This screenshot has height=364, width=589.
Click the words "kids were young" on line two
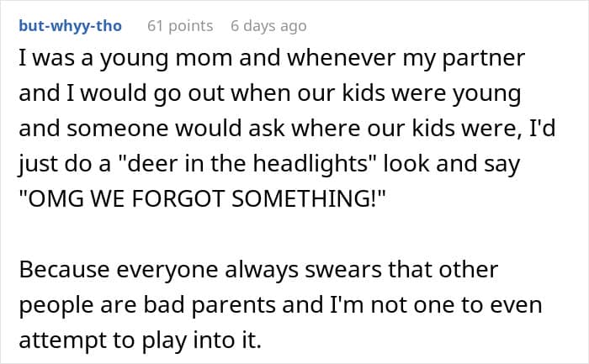tap(431, 94)
